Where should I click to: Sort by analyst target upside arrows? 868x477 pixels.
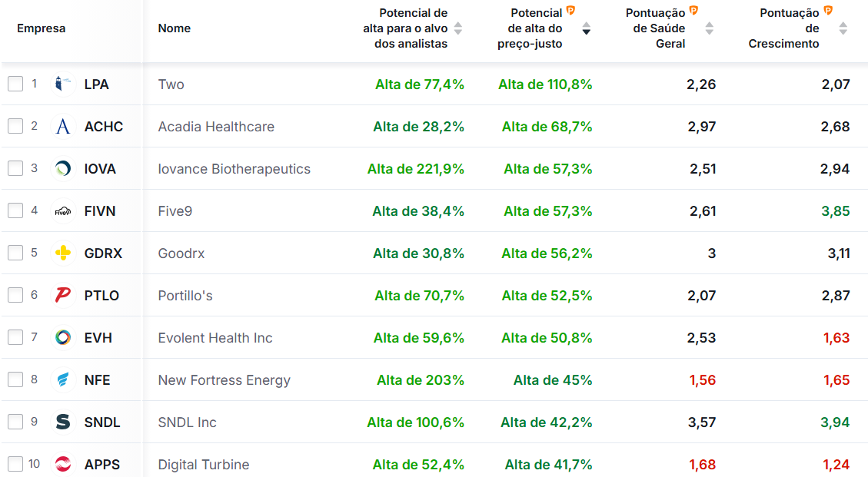coord(458,28)
